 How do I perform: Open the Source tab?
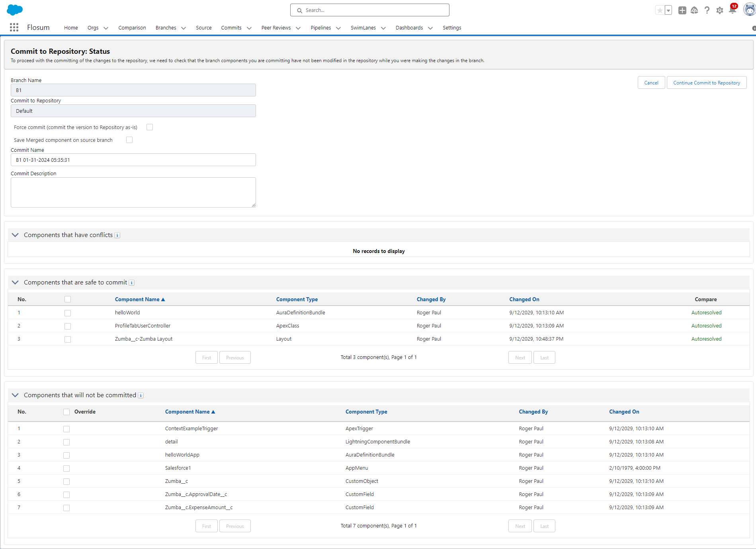coord(204,27)
